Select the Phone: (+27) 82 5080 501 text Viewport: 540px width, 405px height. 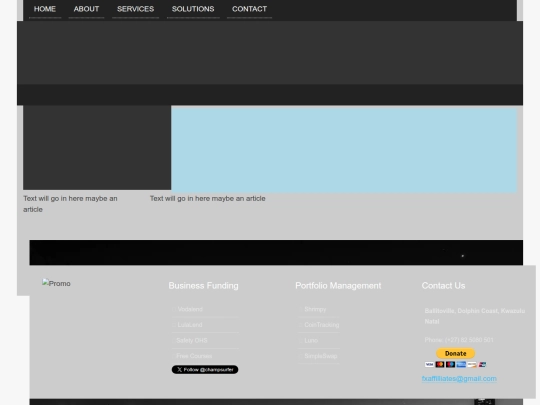(x=459, y=340)
